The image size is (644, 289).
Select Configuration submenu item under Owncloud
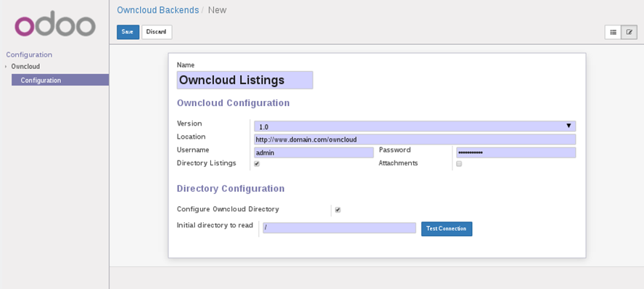click(60, 80)
